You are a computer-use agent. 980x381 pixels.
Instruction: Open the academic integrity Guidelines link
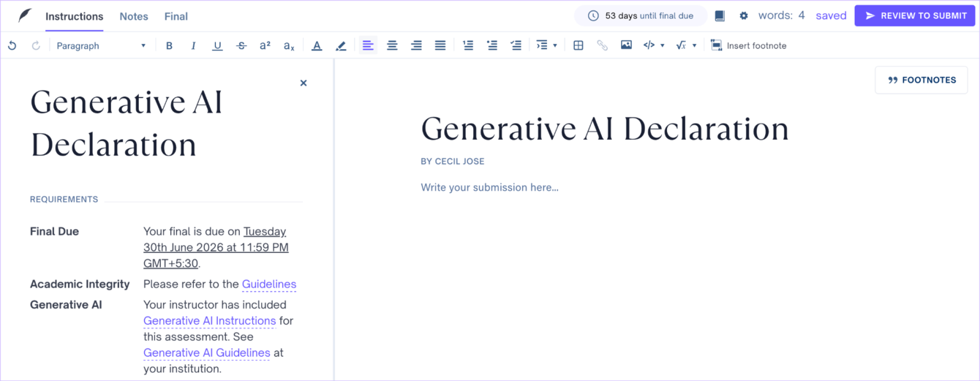[x=269, y=284]
